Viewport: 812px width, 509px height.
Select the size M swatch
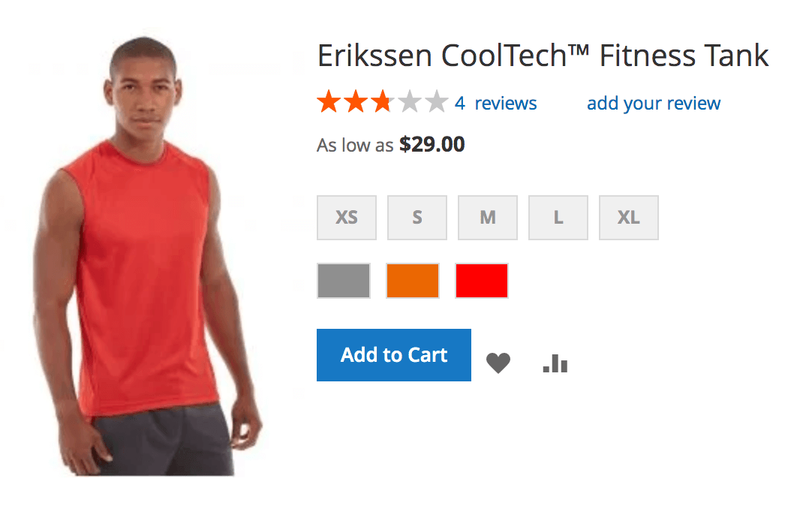[x=487, y=217]
